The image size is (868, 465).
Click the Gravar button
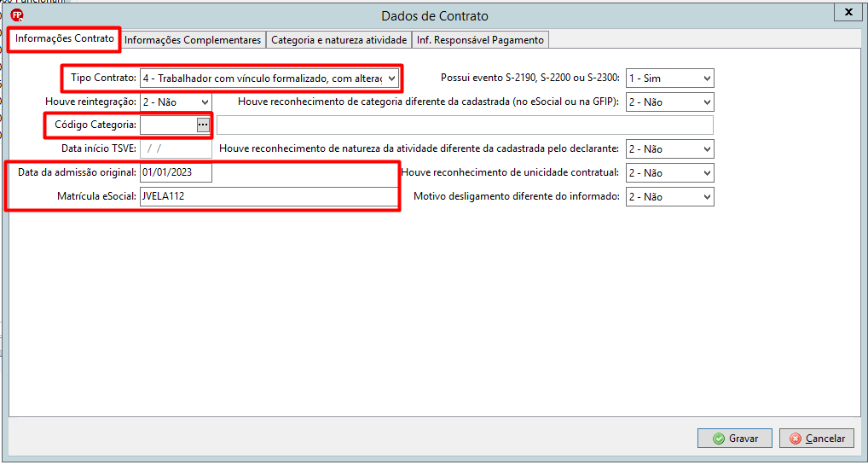point(735,439)
